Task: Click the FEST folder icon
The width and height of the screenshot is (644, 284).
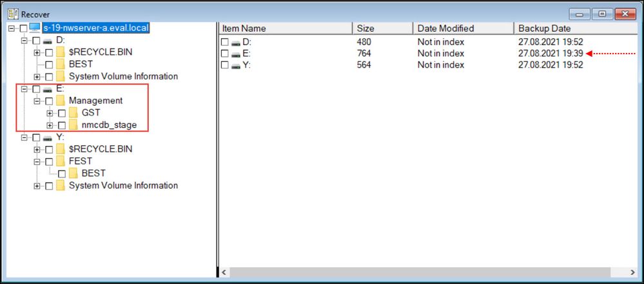Action: pyautogui.click(x=61, y=161)
